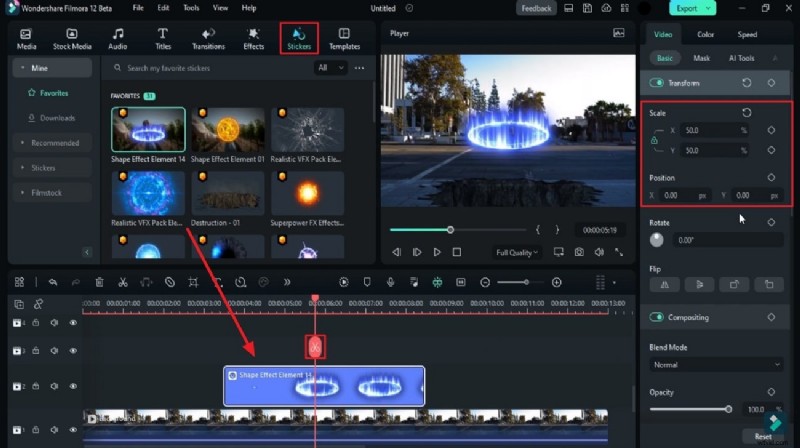
Task: Click the flip horizontal icon
Action: click(664, 285)
